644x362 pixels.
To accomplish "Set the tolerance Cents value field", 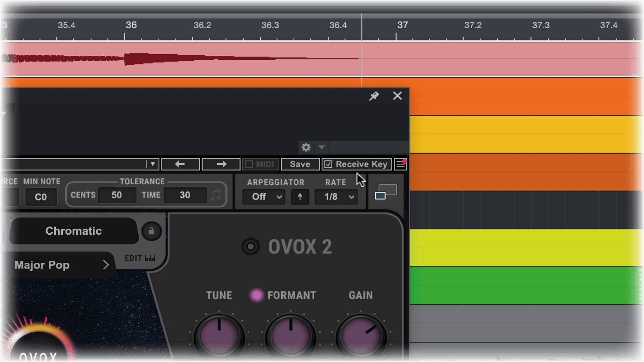I will (x=117, y=195).
